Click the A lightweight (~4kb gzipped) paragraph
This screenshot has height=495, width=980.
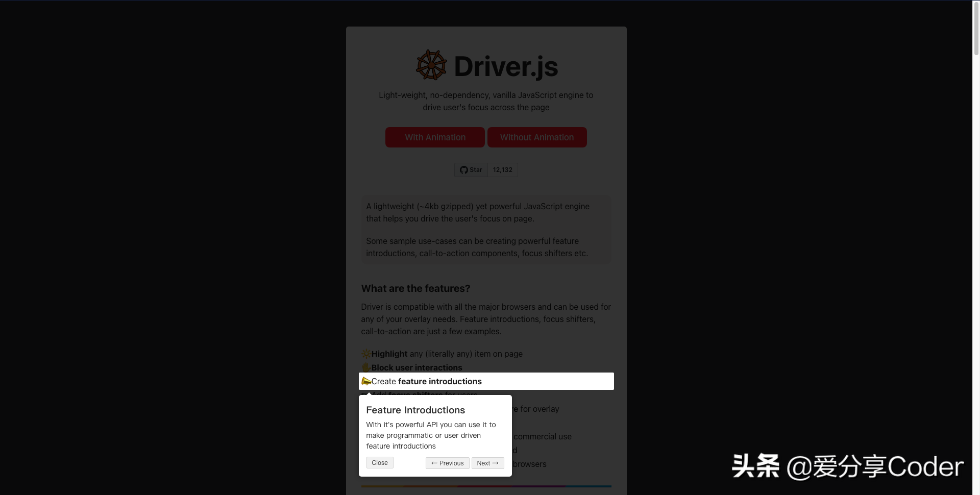point(478,212)
